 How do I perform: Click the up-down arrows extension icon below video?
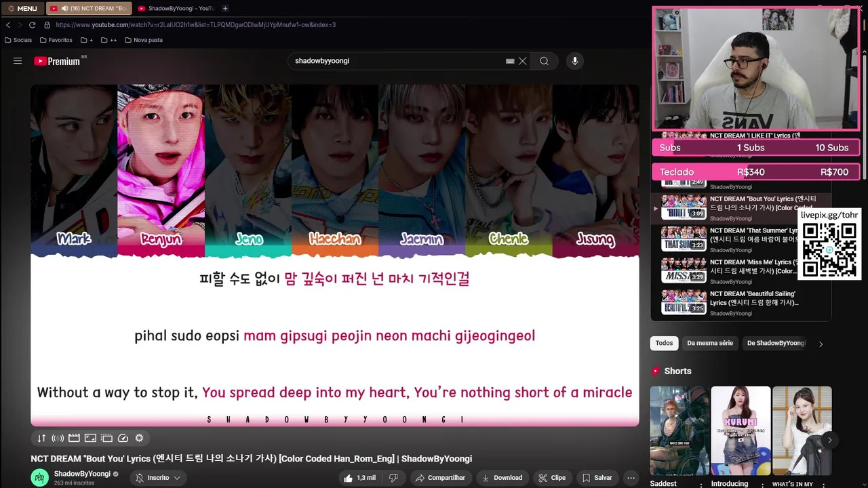41,438
